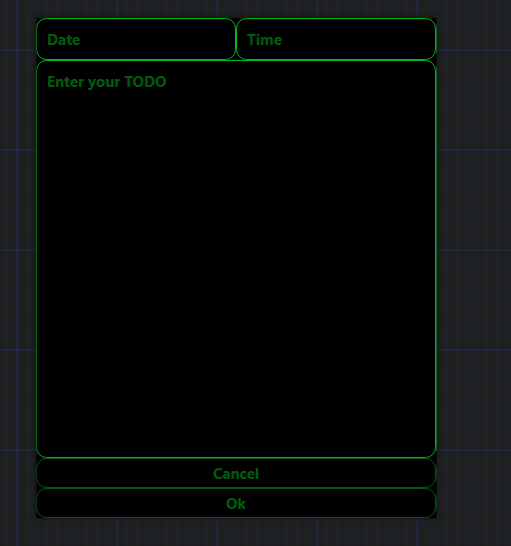
Task: Click the blank left side of the Cancel button
Action: (122, 473)
